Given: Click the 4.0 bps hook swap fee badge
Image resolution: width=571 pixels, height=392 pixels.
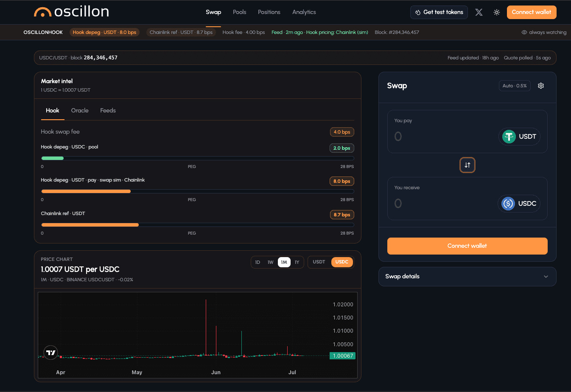Looking at the screenshot, I should pos(342,132).
